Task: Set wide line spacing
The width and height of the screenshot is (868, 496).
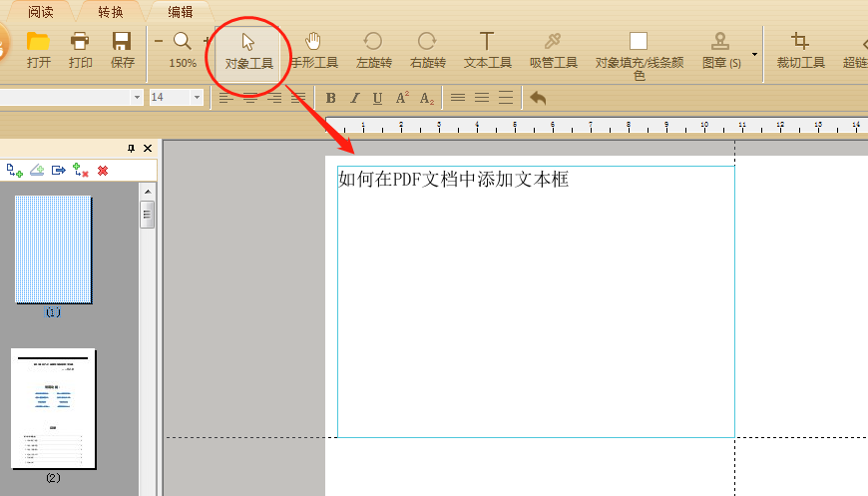Action: (506, 98)
